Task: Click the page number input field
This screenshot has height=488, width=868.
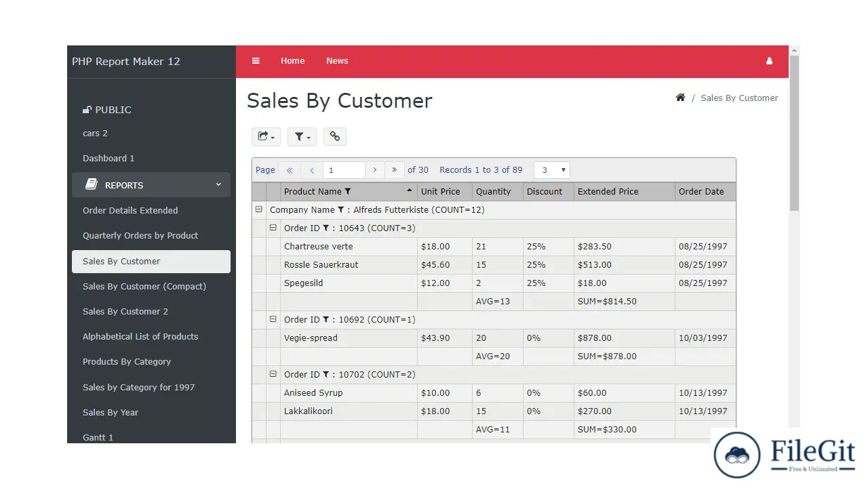Action: point(344,170)
